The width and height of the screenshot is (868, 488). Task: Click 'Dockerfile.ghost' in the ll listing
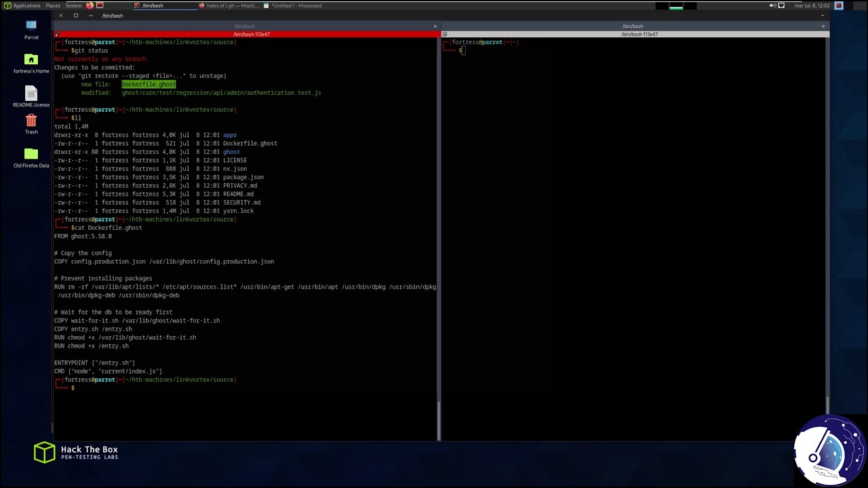pos(250,144)
